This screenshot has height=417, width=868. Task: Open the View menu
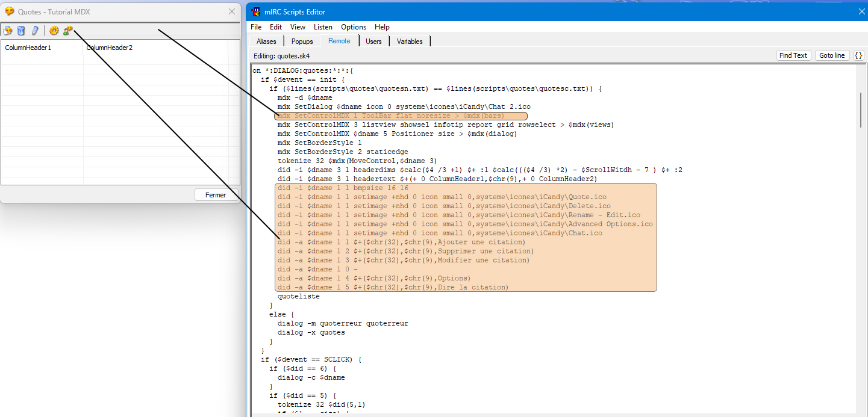298,27
